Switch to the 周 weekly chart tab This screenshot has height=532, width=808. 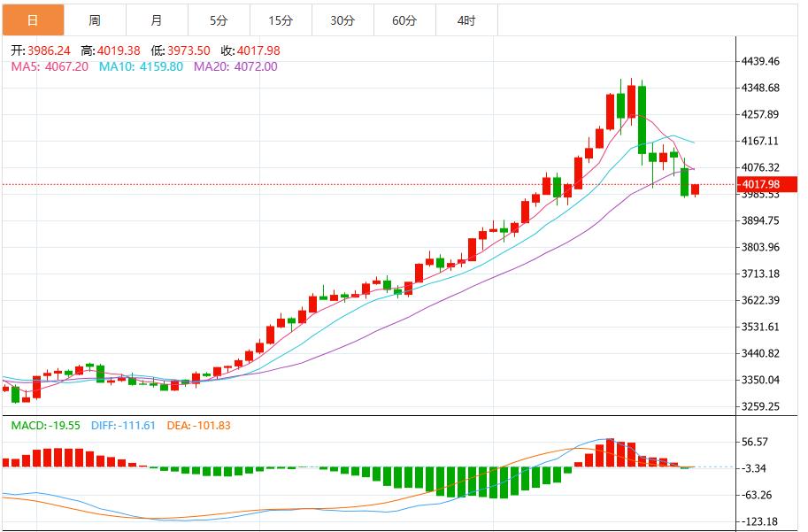[94, 18]
